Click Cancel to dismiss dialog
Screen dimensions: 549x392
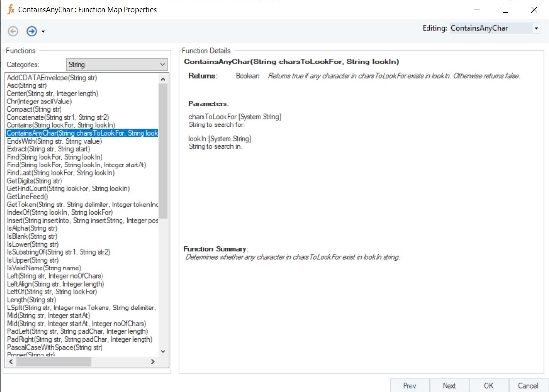click(528, 385)
